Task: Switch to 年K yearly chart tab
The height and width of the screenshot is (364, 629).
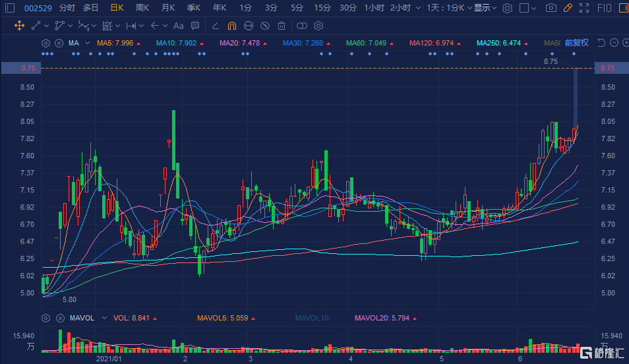Action: pyautogui.click(x=220, y=8)
